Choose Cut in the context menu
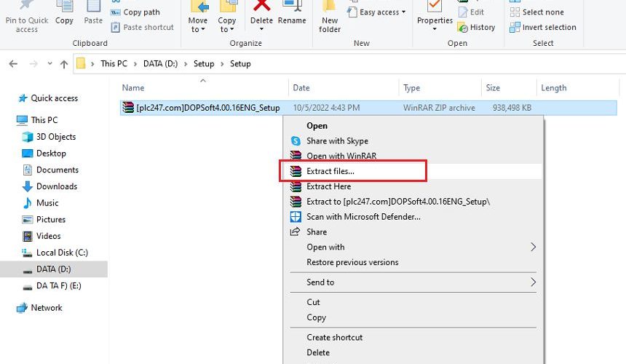 click(x=413, y=302)
